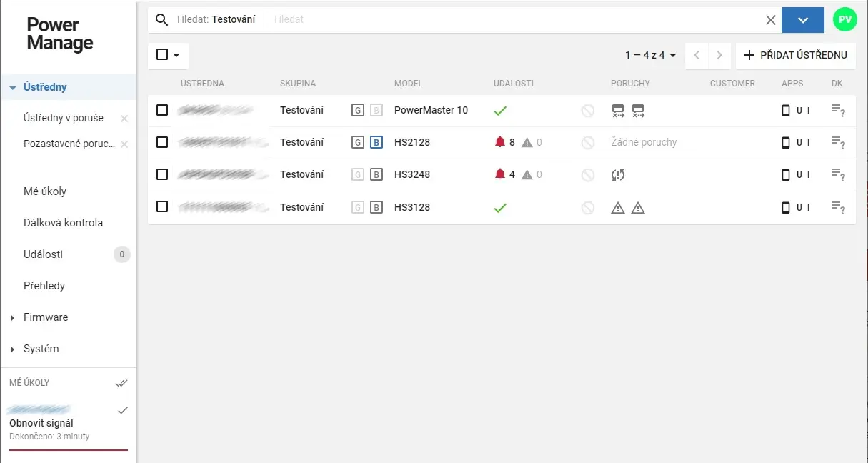This screenshot has width=868, height=463.
Task: Click the green checkmark in PowerMaster 10 row
Action: (500, 110)
